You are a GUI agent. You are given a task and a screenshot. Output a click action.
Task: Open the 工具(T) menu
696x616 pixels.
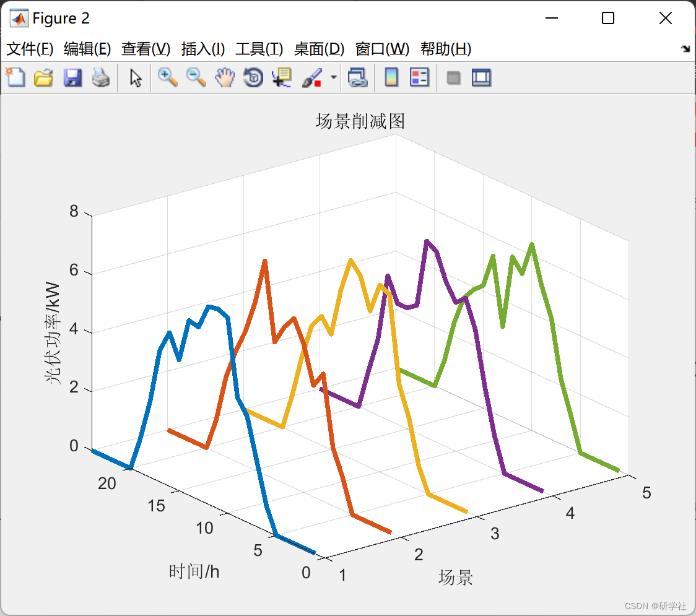pyautogui.click(x=259, y=49)
